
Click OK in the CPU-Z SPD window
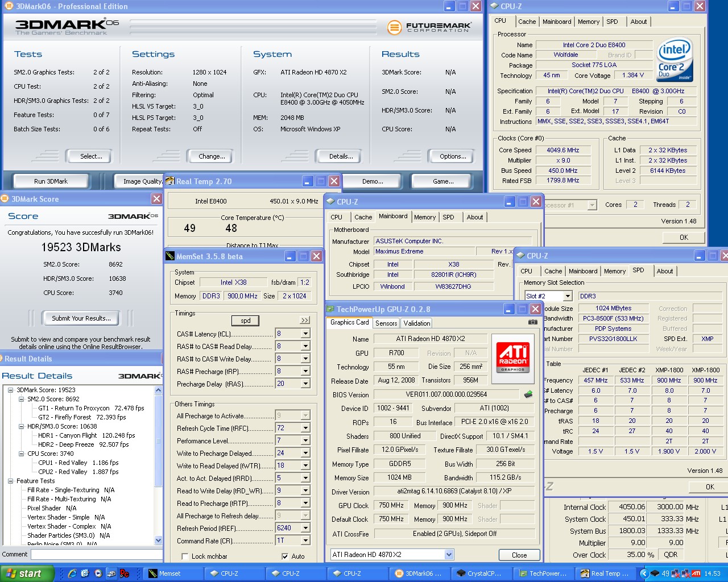click(710, 487)
